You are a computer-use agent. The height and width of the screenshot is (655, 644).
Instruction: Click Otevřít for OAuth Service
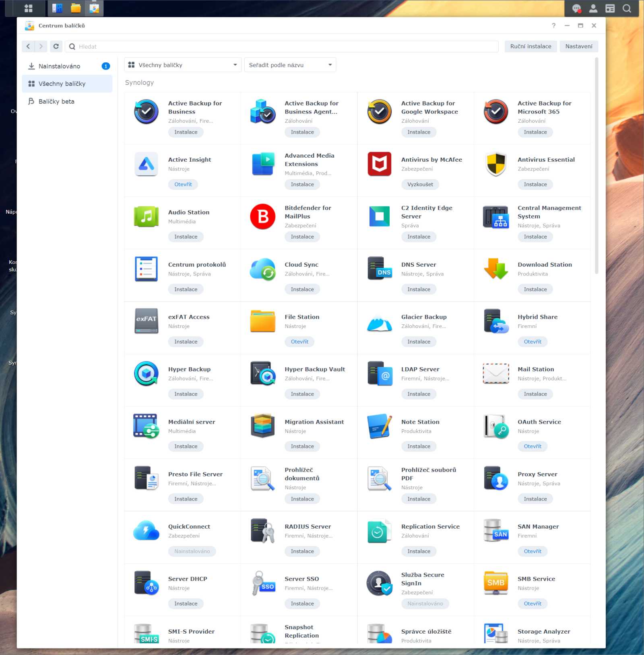533,446
